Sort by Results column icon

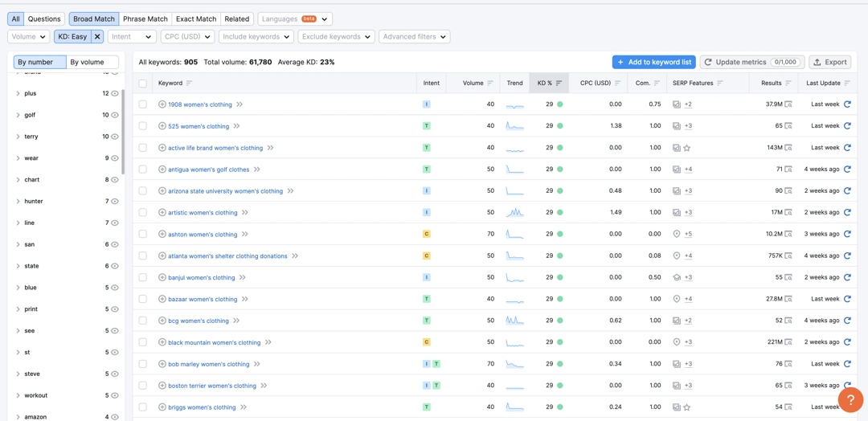pos(788,83)
